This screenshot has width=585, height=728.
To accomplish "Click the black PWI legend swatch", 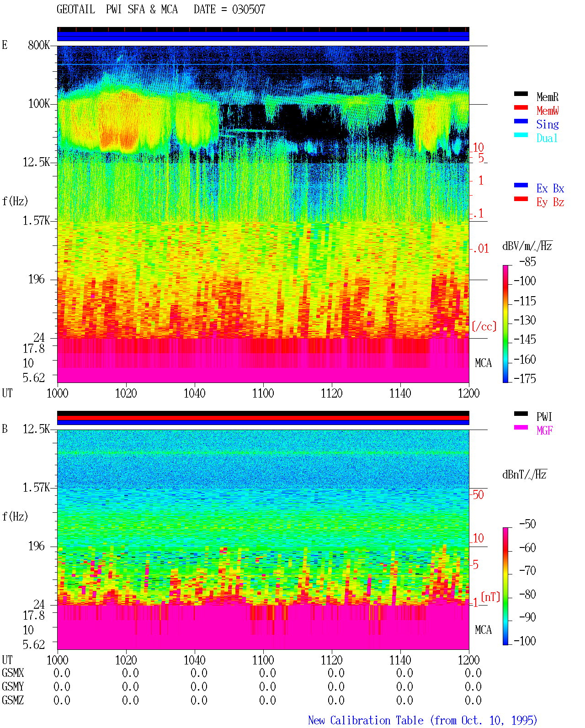I will click(521, 414).
